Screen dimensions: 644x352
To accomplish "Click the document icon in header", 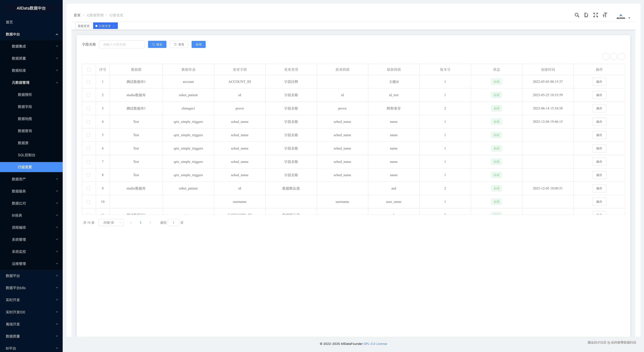I will click(x=586, y=15).
